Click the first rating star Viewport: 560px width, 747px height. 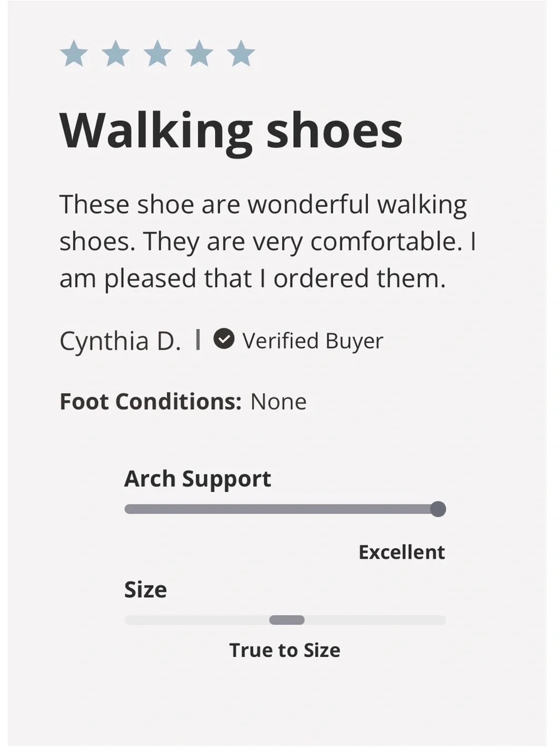point(74,54)
